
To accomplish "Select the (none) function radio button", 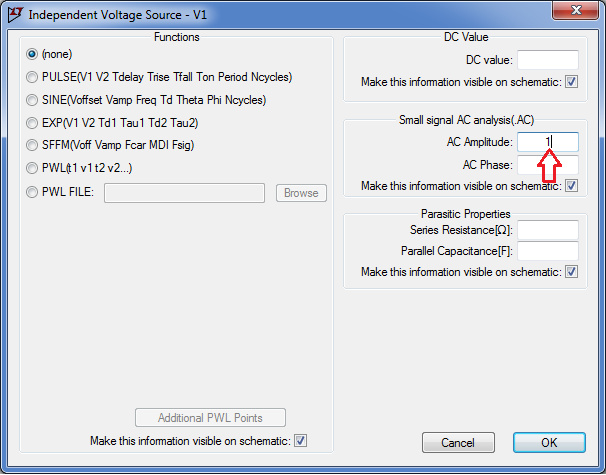I will pyautogui.click(x=32, y=54).
